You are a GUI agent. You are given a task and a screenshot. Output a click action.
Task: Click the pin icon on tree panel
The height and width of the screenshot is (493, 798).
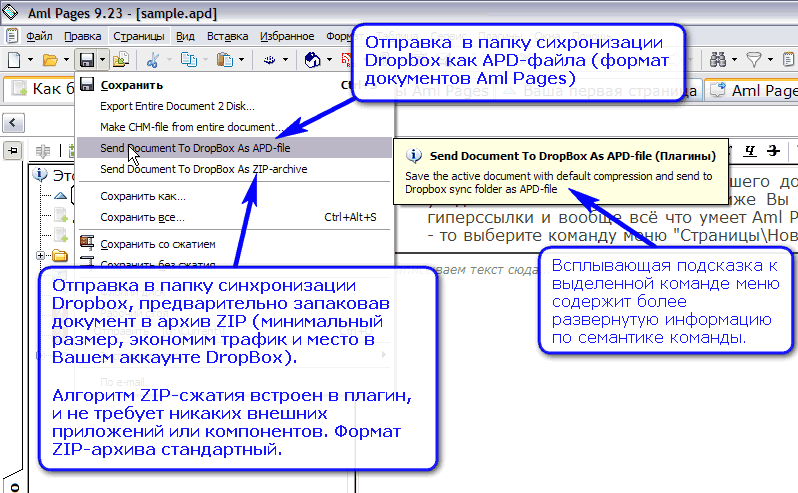(x=13, y=151)
